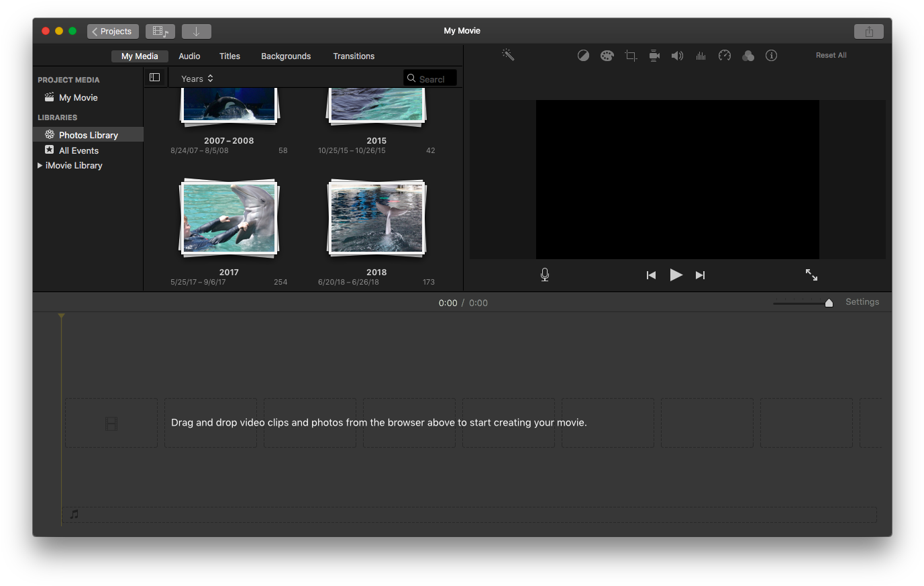Open the color correction palette
This screenshot has width=924, height=586.
pos(607,56)
